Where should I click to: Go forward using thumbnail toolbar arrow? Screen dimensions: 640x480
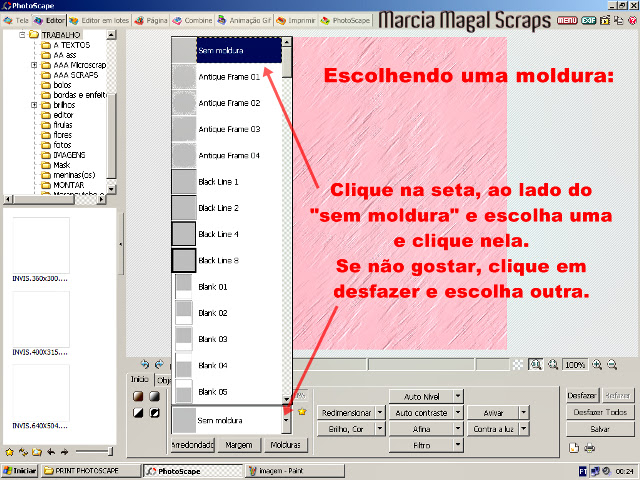[x=64, y=452]
